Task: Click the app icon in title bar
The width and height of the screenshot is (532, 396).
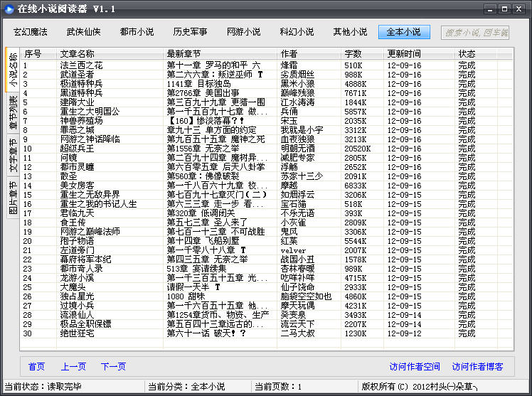Action: pyautogui.click(x=9, y=9)
